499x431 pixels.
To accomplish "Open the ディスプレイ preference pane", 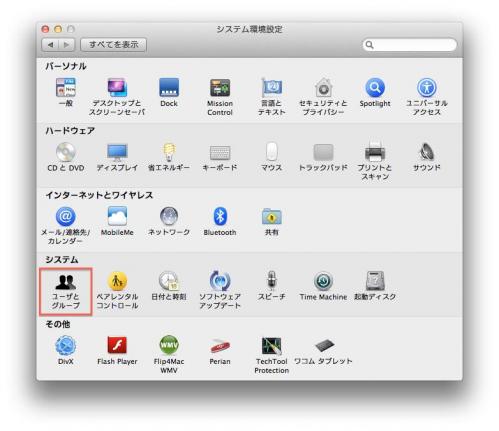I will pos(117,157).
